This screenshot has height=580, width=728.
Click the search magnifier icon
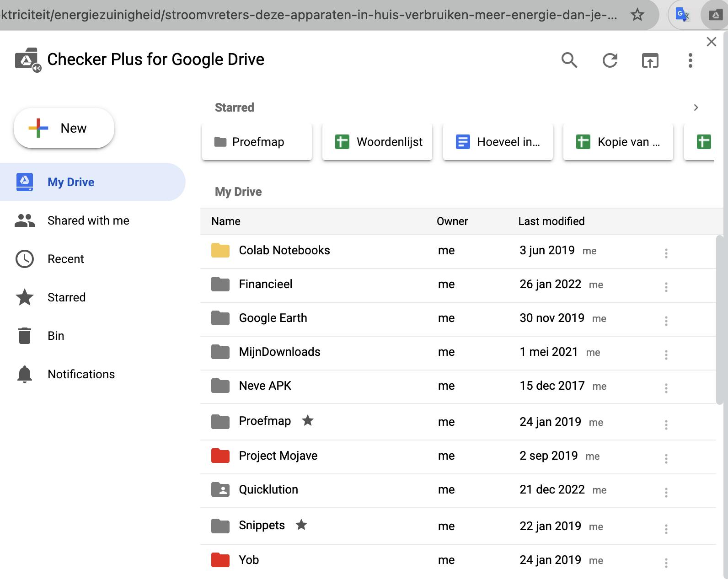569,60
